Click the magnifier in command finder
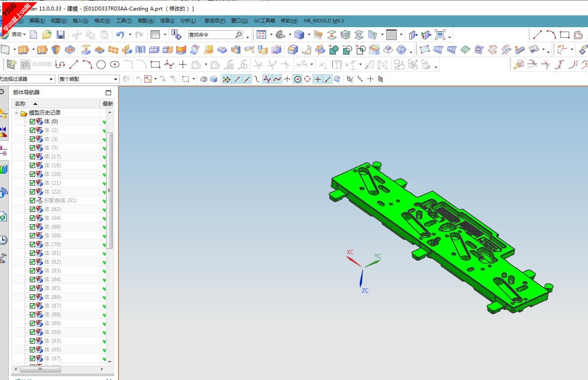The width and height of the screenshot is (588, 380). [x=239, y=35]
